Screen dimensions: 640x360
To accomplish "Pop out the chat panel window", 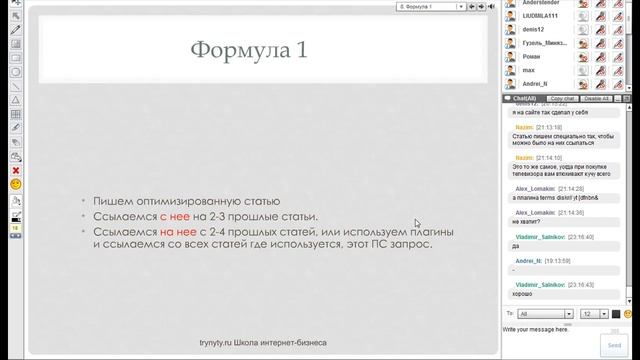I will [x=627, y=98].
